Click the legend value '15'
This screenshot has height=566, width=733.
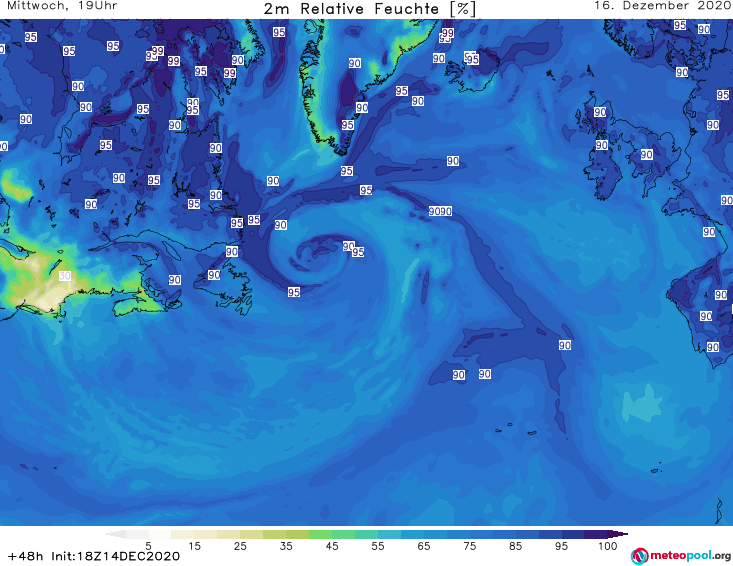pyautogui.click(x=194, y=546)
